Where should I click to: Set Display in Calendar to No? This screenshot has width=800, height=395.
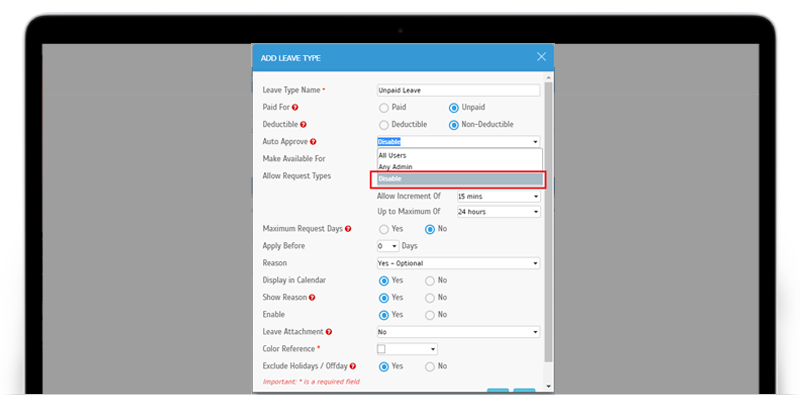pos(430,281)
